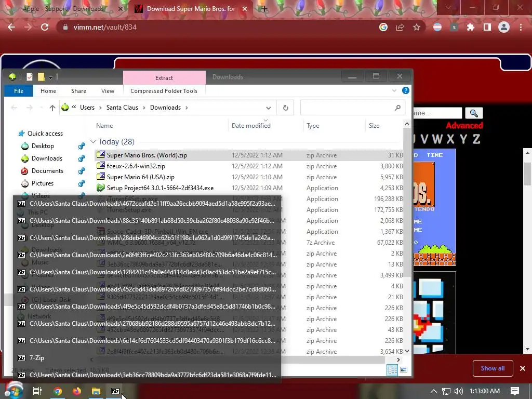532x399 pixels.
Task: Bookmark this page with the star icon
Action: click(417, 27)
